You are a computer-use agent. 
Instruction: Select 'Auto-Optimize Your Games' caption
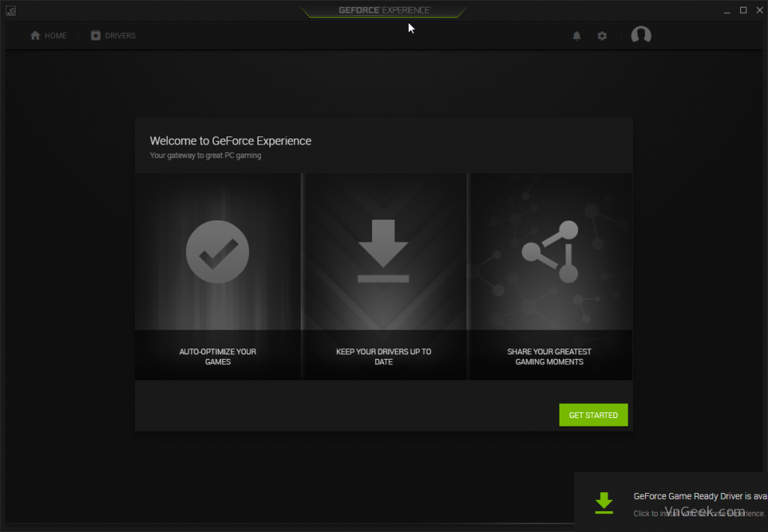tap(217, 357)
